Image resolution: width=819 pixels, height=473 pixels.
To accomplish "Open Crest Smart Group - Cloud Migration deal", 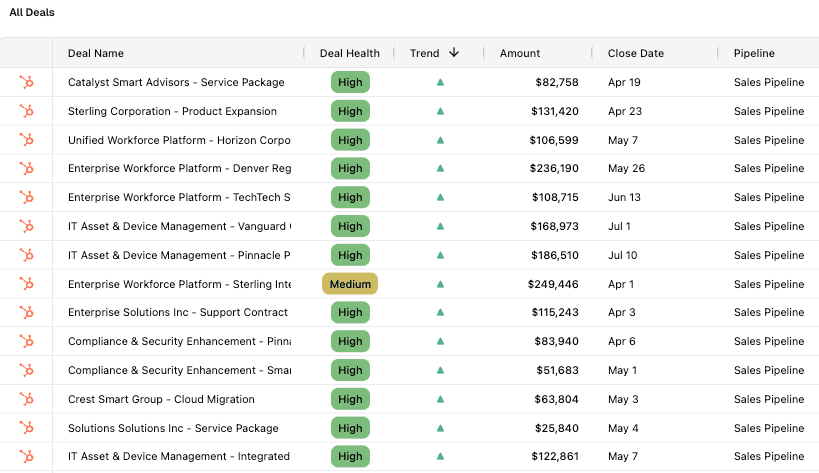I will coord(161,399).
